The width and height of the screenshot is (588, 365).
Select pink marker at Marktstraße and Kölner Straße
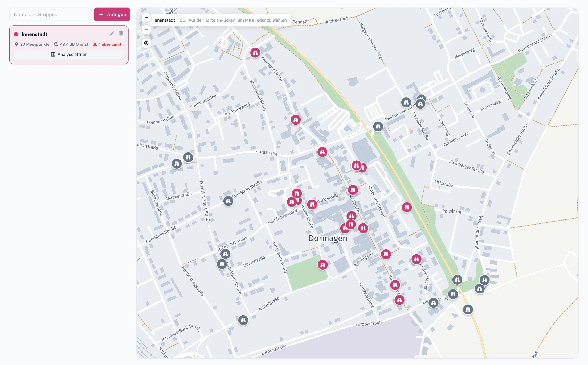click(x=353, y=190)
